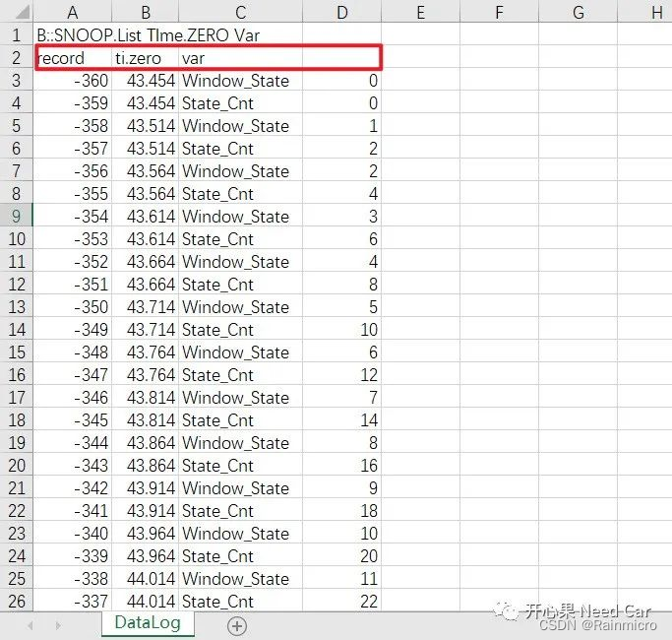Viewport: 672px width, 640px height.
Task: Click 43.514 in the -357 row
Action: click(x=146, y=148)
